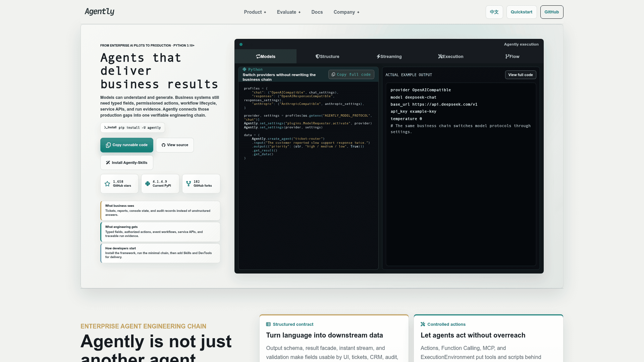Image resolution: width=644 pixels, height=362 pixels.
Task: Click the GitHub icon in View source
Action: coord(163,145)
